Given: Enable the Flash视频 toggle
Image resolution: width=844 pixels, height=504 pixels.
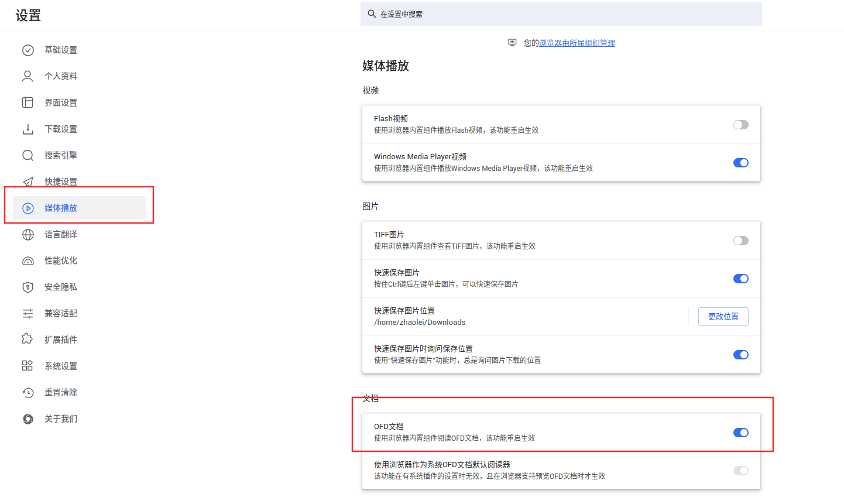Looking at the screenshot, I should click(x=741, y=125).
